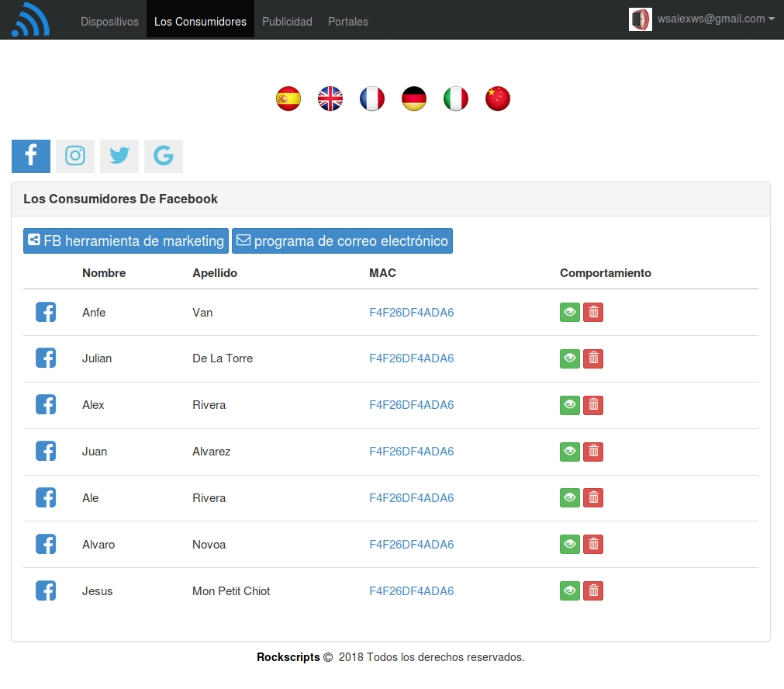Open MAC link in Juan's row

coord(412,452)
